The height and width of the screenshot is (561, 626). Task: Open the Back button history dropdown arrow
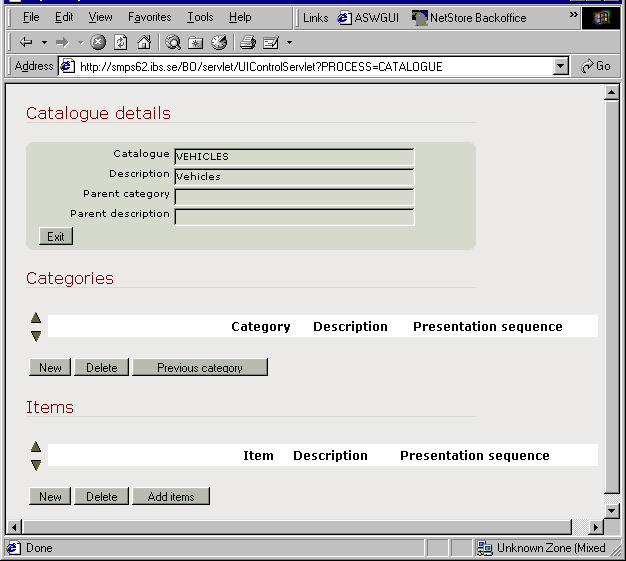tap(44, 42)
